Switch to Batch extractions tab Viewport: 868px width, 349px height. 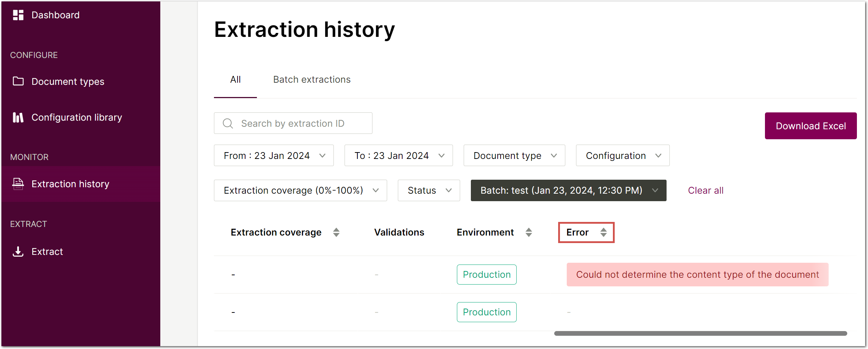[x=312, y=79]
